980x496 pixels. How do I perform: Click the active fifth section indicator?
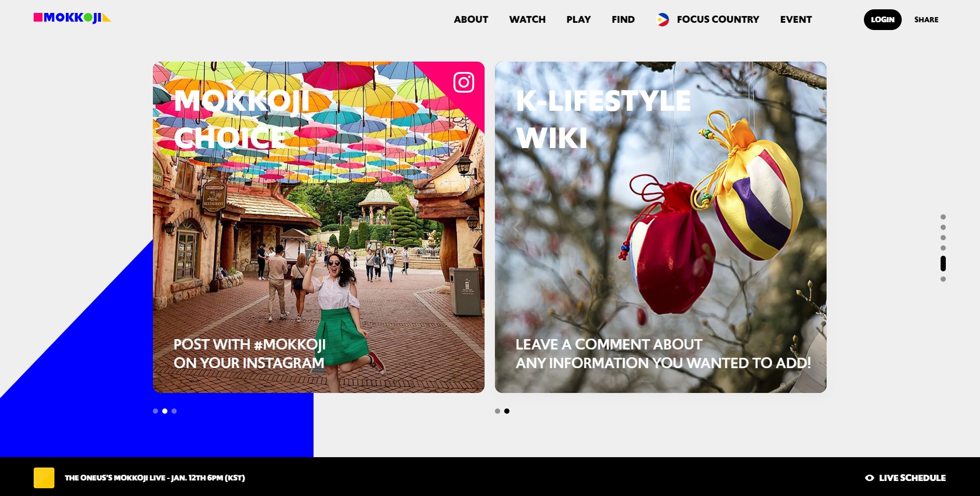[943, 264]
